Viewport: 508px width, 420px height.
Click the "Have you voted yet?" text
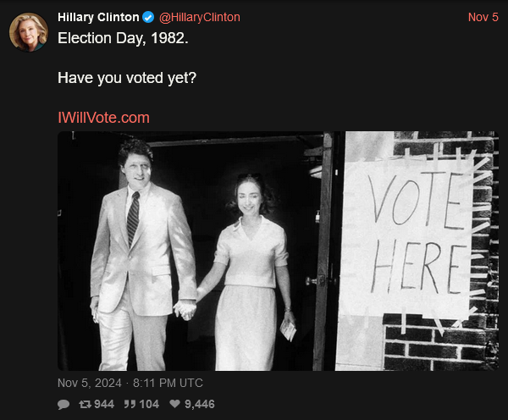pos(127,78)
